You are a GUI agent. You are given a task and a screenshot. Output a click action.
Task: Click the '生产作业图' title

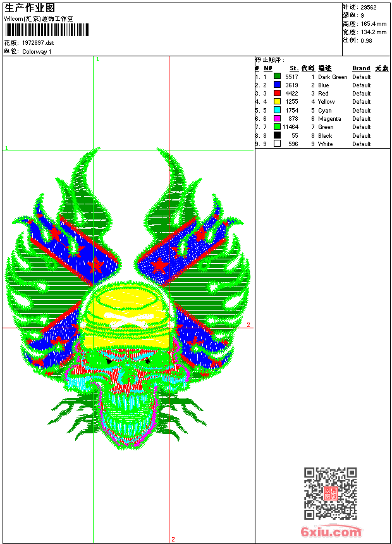click(x=30, y=8)
